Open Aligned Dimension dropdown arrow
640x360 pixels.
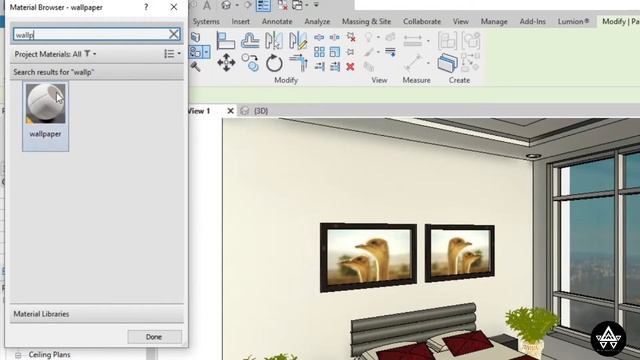[x=428, y=41]
